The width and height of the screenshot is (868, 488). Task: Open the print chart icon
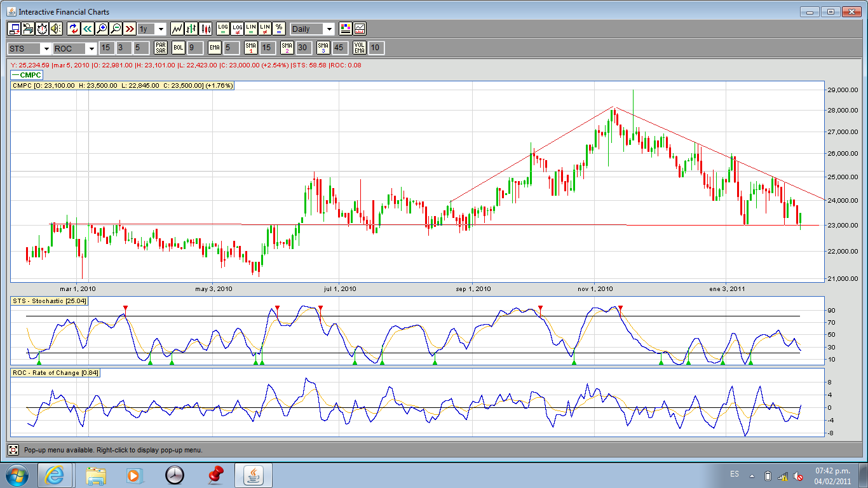tap(28, 29)
